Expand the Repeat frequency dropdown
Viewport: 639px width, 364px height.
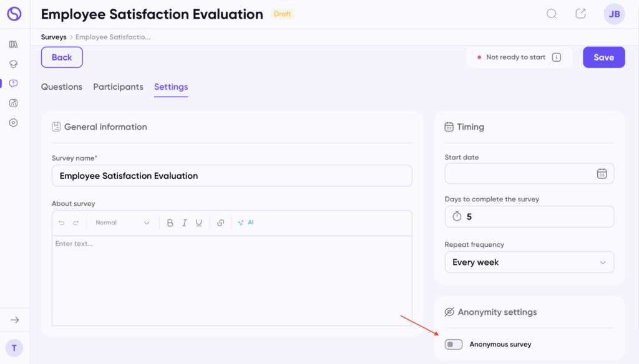[x=529, y=262]
